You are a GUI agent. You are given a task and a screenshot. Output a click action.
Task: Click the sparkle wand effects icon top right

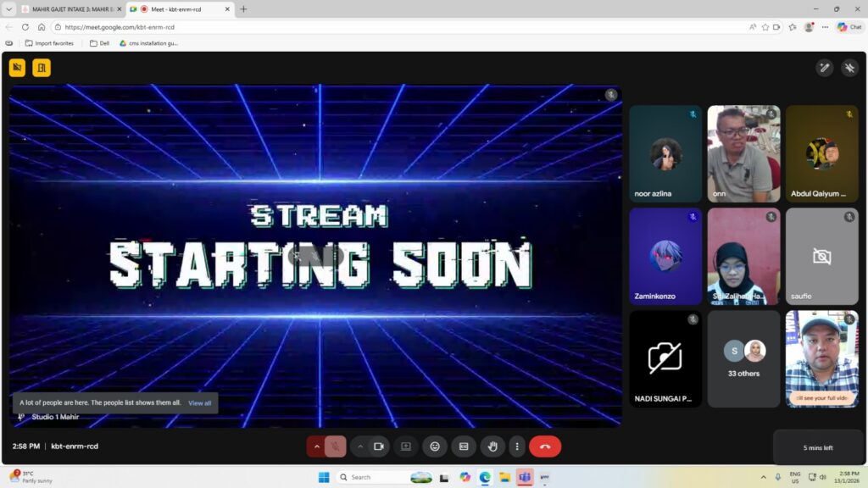pyautogui.click(x=824, y=68)
